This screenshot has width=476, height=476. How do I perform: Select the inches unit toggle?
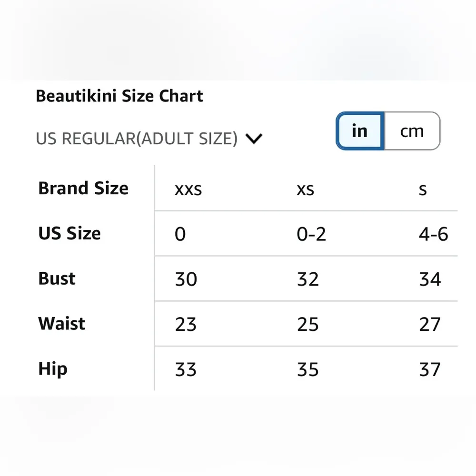pos(360,131)
